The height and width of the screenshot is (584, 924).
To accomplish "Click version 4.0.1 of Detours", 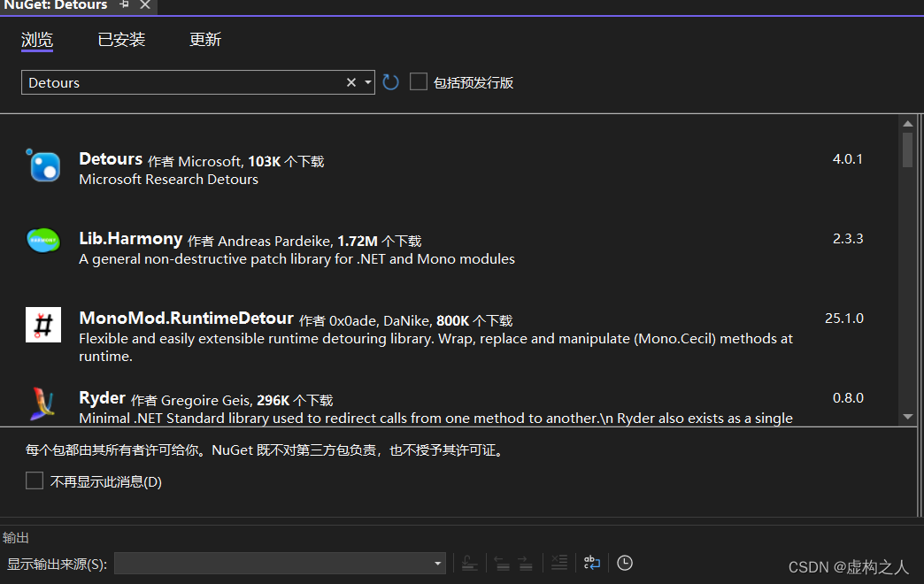I will [847, 159].
